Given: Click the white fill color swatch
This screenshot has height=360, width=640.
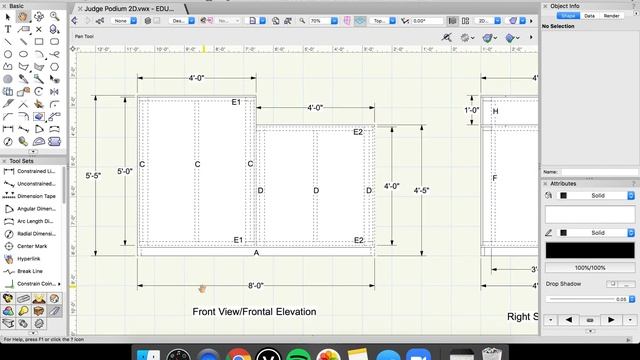Looking at the screenshot, I should [x=590, y=214].
